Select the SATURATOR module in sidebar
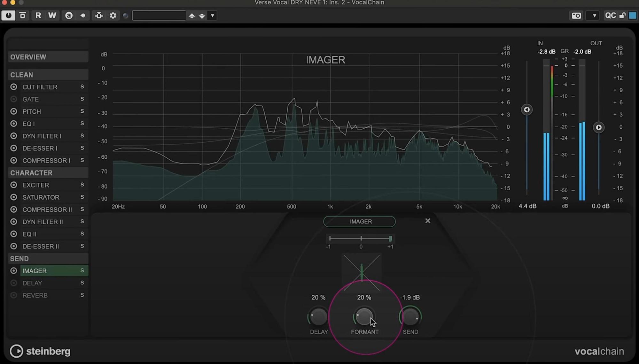 41,197
